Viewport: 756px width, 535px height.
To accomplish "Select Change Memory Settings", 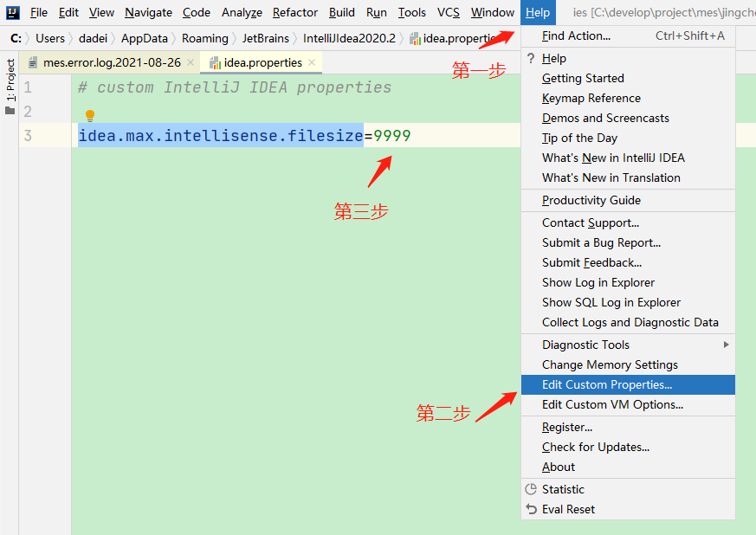I will (628, 364).
